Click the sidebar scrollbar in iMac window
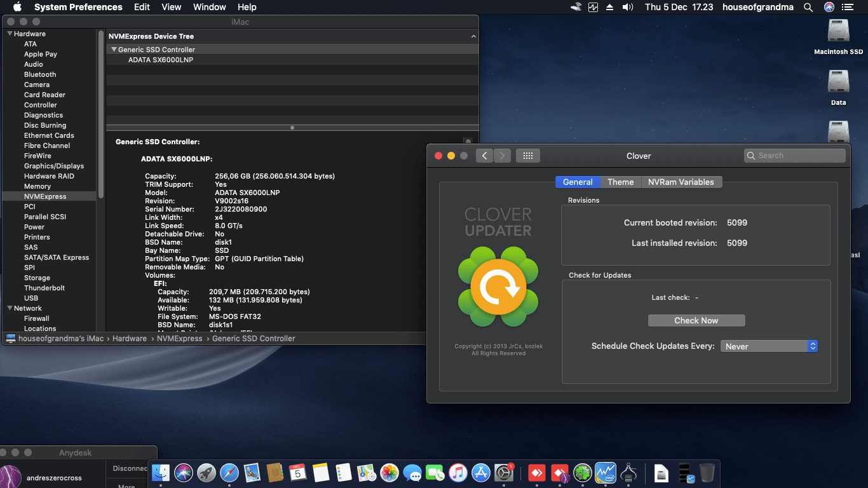The height and width of the screenshot is (488, 868). 100,114
